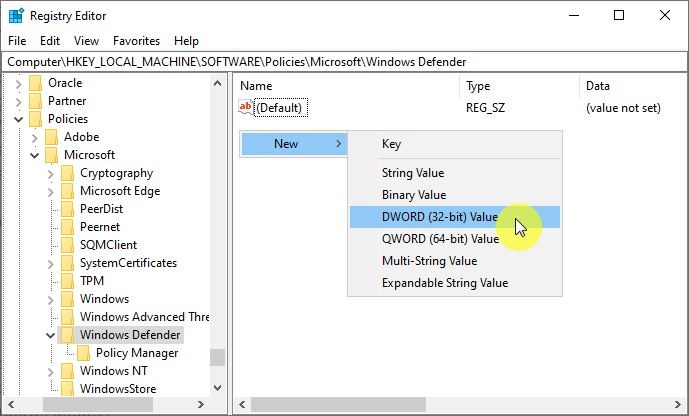The height and width of the screenshot is (416, 689).
Task: Choose String Value from the submenu
Action: (x=455, y=173)
